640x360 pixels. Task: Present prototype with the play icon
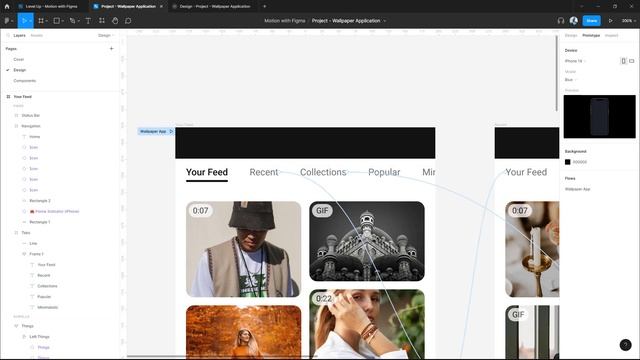(x=611, y=20)
